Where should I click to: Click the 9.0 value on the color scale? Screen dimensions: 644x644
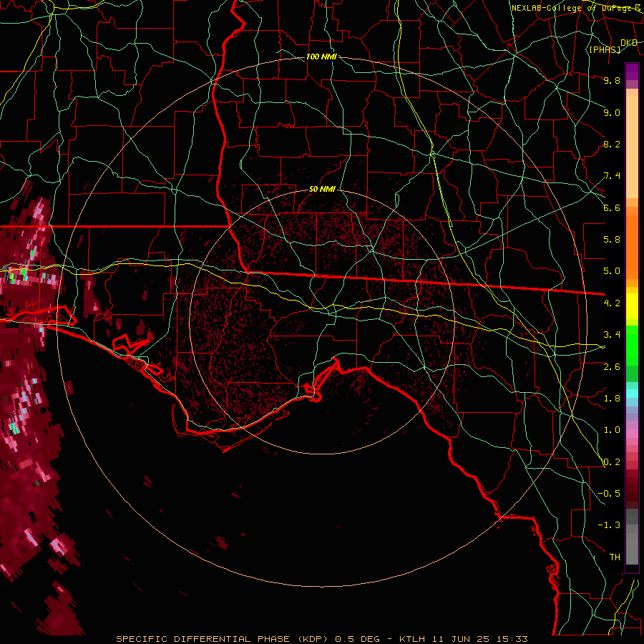612,112
